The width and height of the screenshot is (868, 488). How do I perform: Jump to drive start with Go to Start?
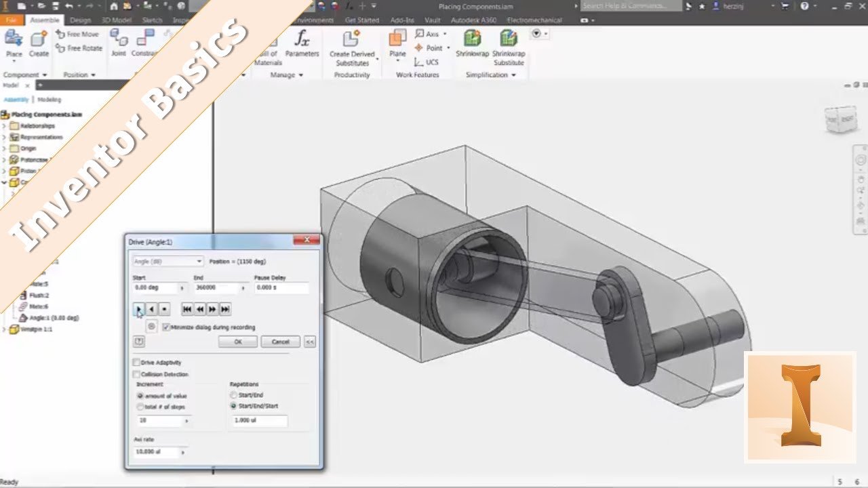click(188, 309)
